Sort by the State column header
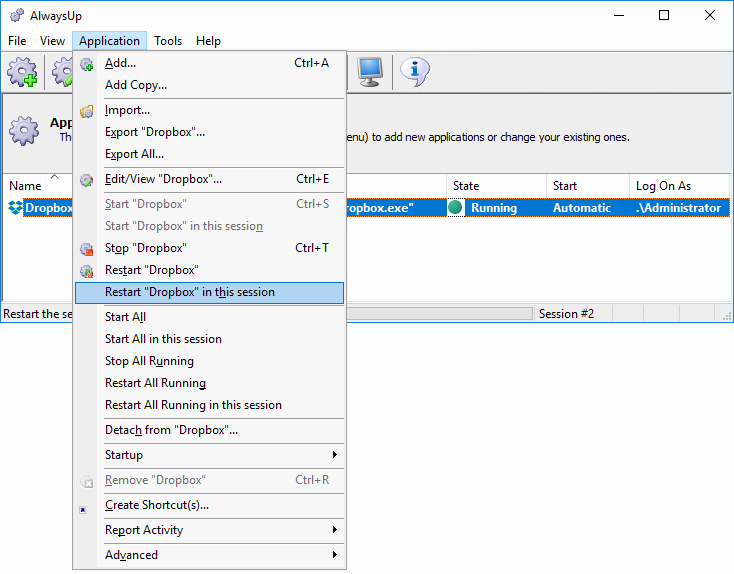The image size is (734, 574). coord(496,186)
